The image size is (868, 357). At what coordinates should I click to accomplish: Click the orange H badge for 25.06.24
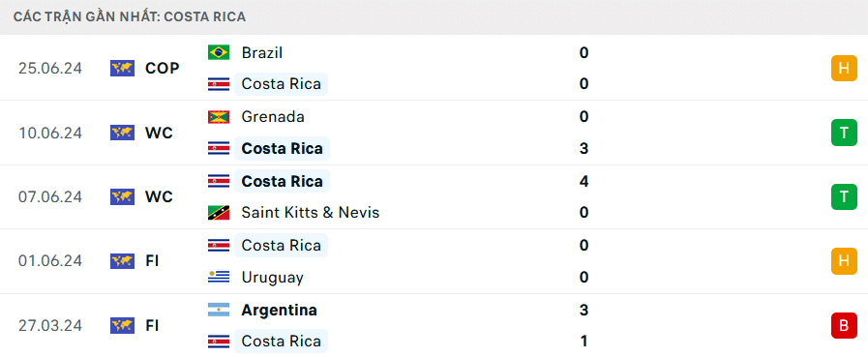click(x=844, y=68)
